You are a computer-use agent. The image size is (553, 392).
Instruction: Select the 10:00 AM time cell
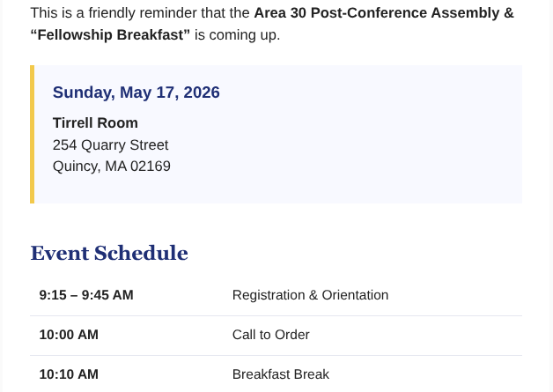pos(69,335)
